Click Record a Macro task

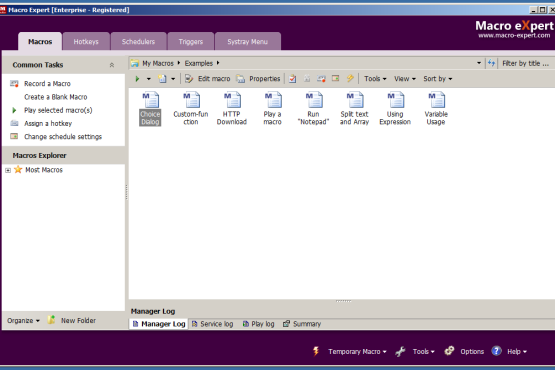[x=47, y=84]
